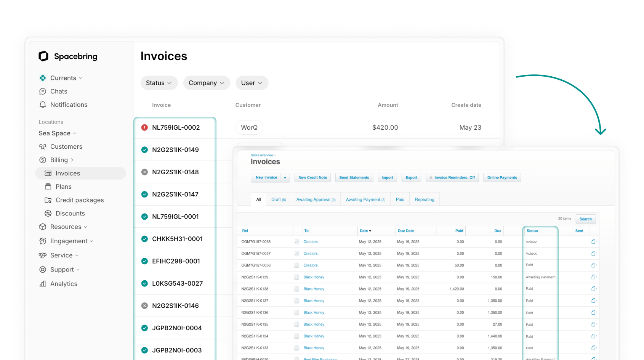
Task: Toggle Invoice Reminders: Off button
Action: click(452, 178)
